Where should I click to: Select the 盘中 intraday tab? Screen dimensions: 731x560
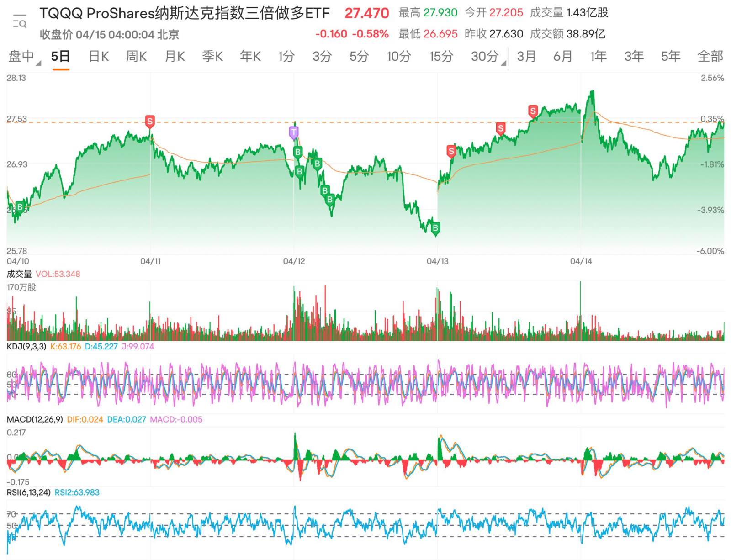[21, 56]
